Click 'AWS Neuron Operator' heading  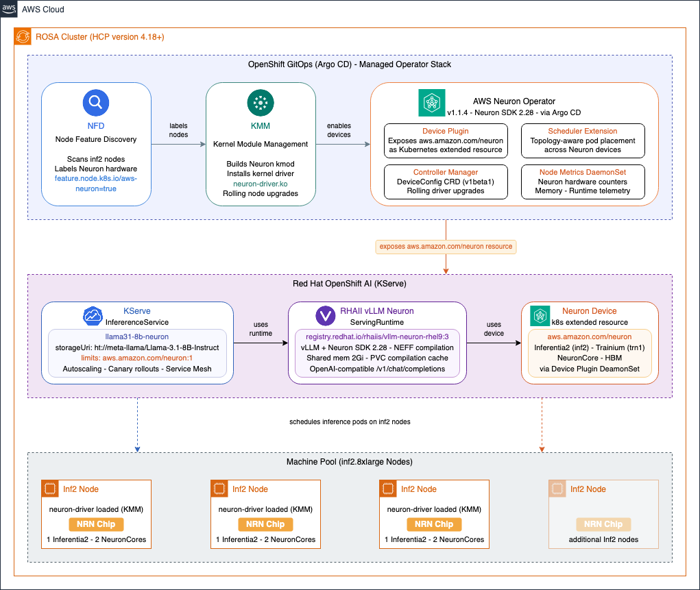tap(514, 101)
